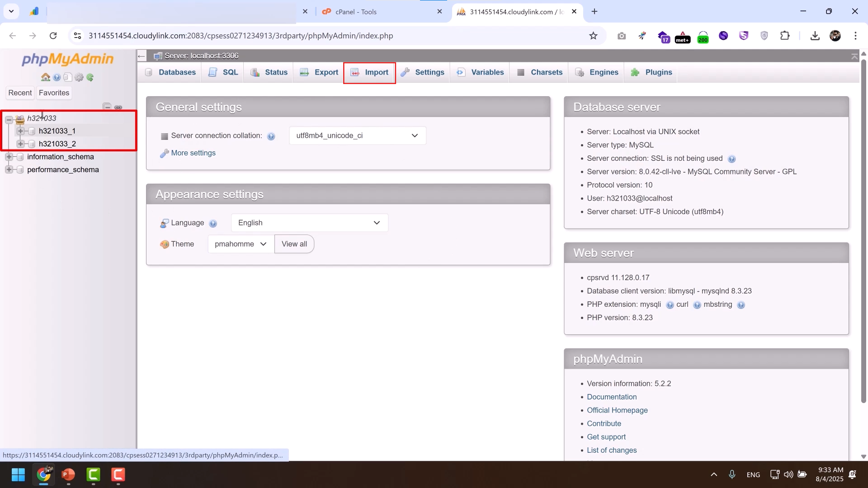Open the Theme dropdown showing pmahomme
The width and height of the screenshot is (868, 488).
click(241, 244)
